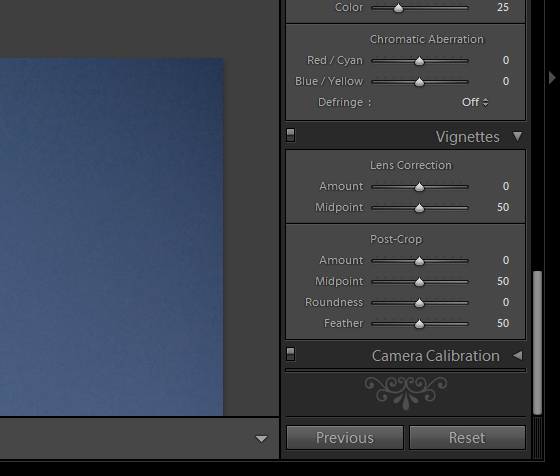Toggle the Vignettes panel on/off switch

click(x=291, y=135)
